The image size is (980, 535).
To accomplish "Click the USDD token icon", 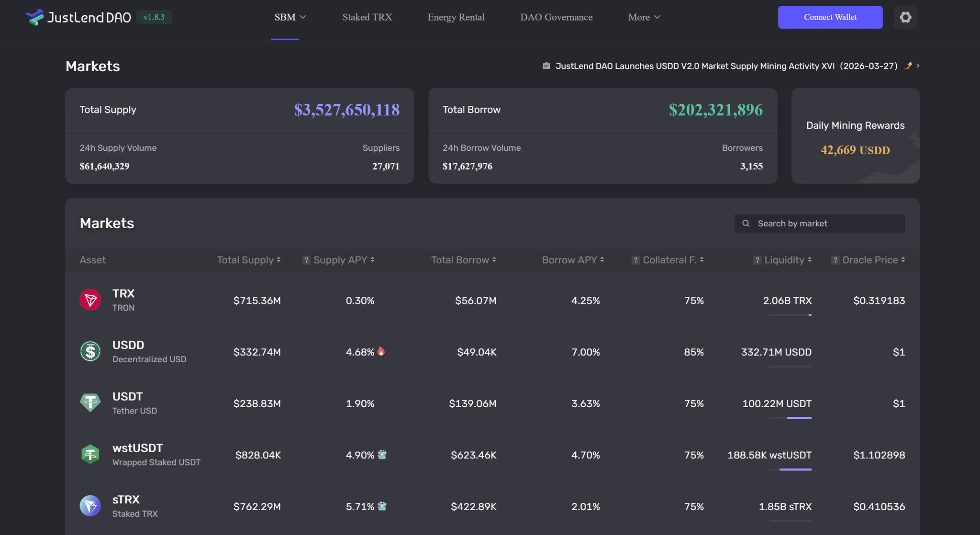I will (x=90, y=351).
